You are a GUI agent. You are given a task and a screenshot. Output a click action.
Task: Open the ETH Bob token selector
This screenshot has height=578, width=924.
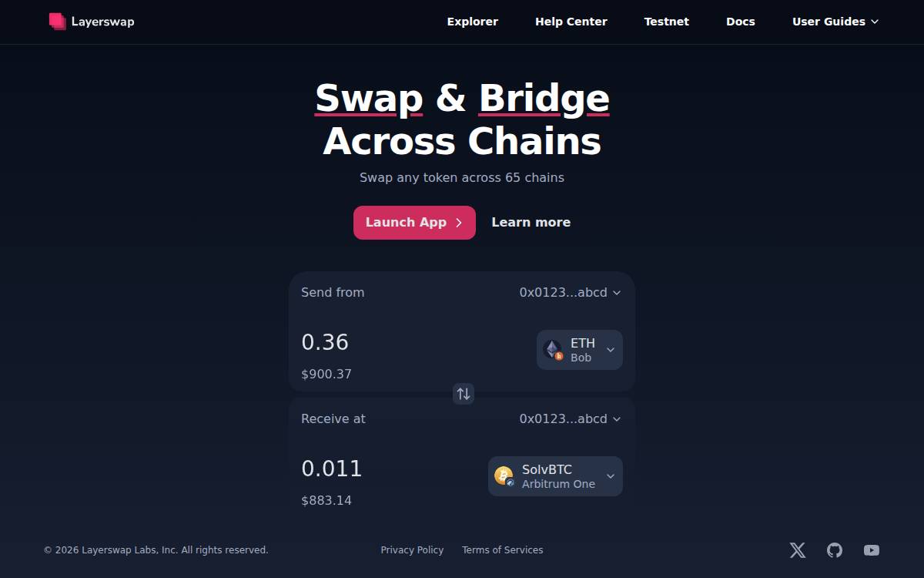tap(580, 350)
